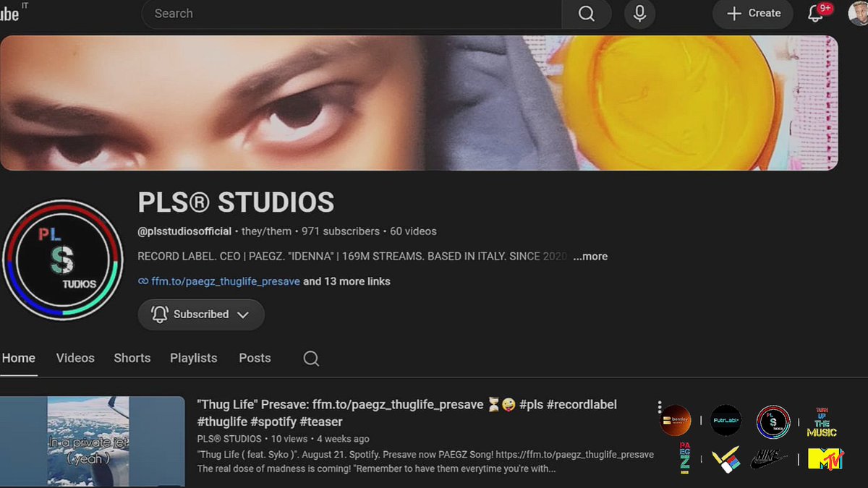Click the '971 subscribers' count
868x488 pixels.
341,231
